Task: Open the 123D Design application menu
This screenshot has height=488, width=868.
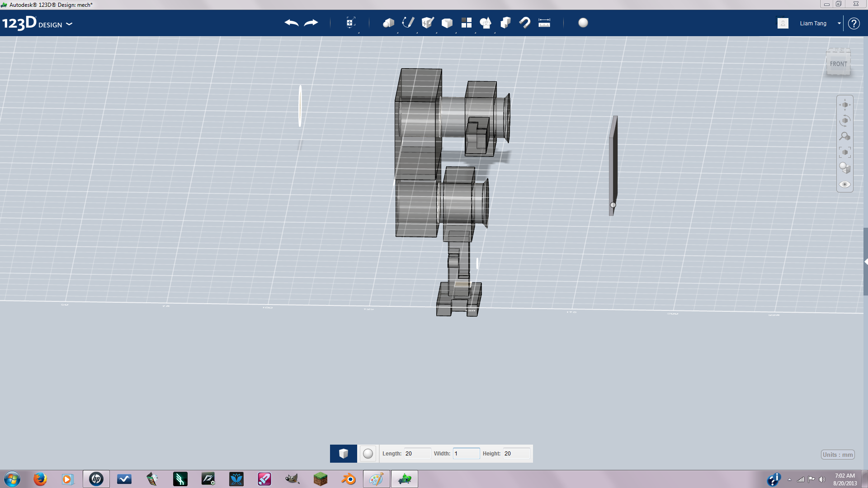Action: point(37,23)
